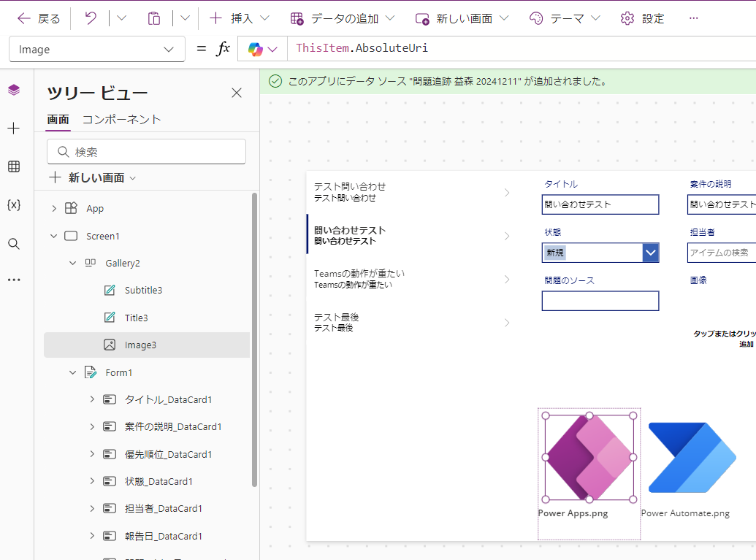This screenshot has width=756, height=560.
Task: Switch to the コンポーネント tab
Action: 121,120
